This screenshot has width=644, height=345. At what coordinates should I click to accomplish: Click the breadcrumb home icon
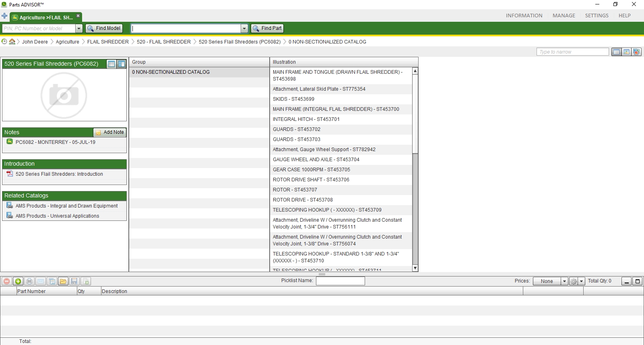[12, 42]
